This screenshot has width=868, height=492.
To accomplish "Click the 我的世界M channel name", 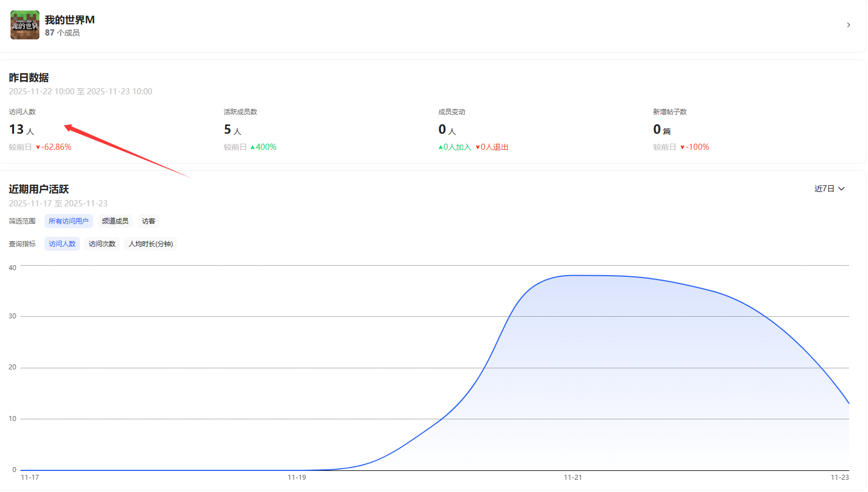I will coord(70,20).
